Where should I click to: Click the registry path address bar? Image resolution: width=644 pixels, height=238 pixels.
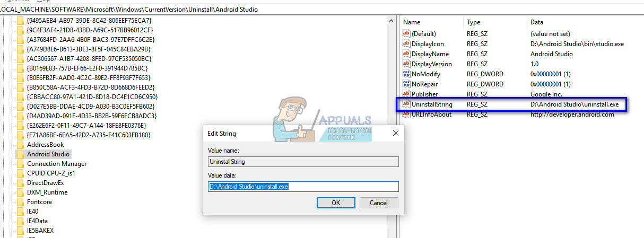tap(322, 10)
